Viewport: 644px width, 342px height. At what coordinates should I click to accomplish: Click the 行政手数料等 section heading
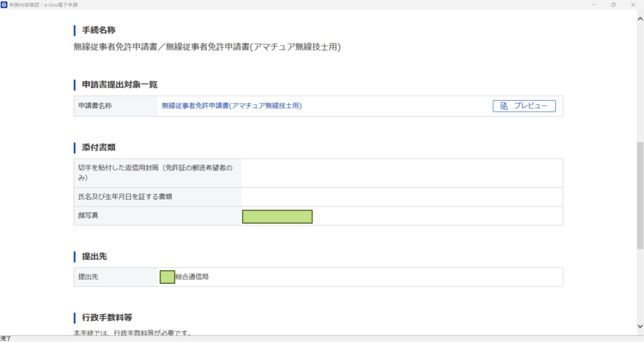[107, 317]
